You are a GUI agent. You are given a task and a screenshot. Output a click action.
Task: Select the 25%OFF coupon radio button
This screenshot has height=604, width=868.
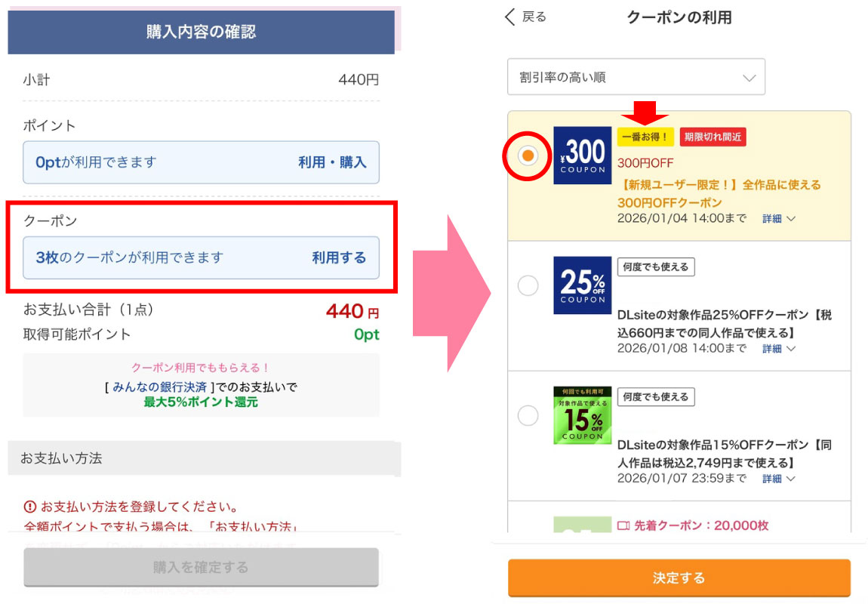click(x=528, y=285)
